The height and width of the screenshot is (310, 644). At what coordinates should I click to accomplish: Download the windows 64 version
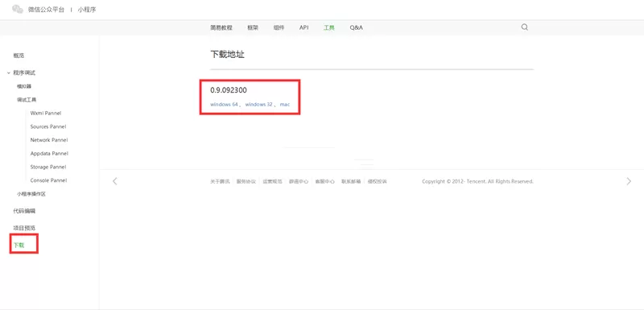tap(225, 105)
